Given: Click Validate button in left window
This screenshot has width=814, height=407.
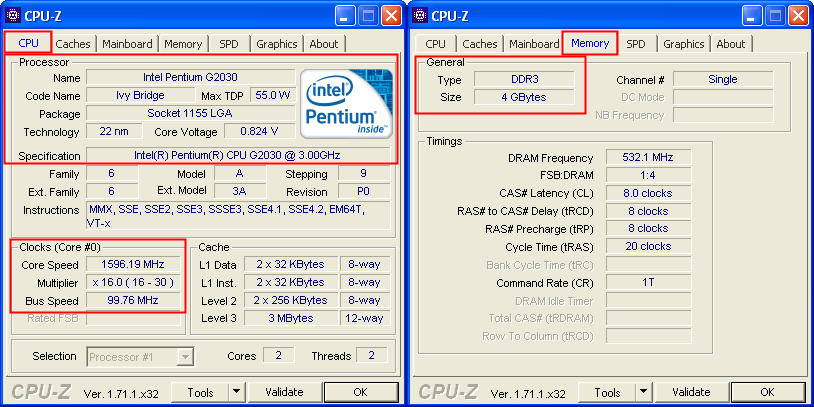Looking at the screenshot, I should [x=284, y=392].
